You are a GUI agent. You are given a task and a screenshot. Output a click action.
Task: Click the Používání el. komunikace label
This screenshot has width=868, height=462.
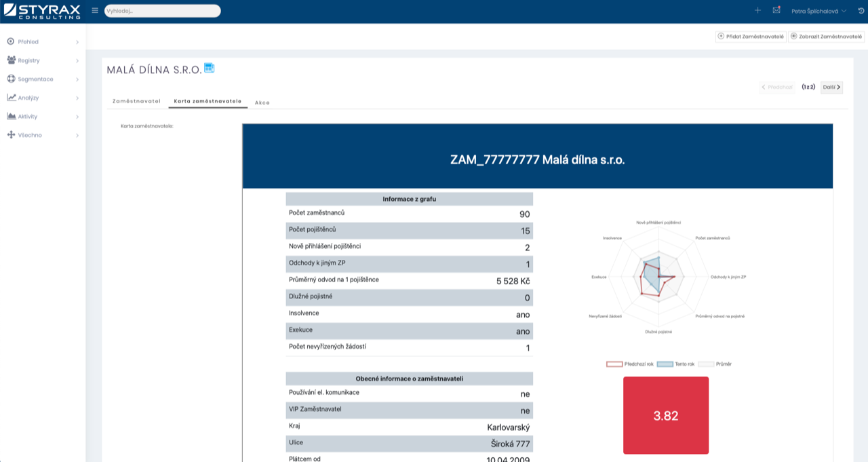click(324, 392)
